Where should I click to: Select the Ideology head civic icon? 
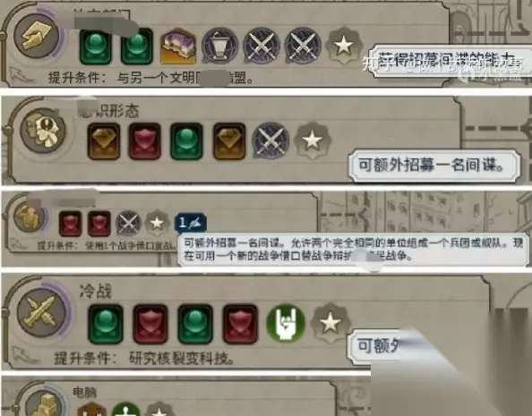pyautogui.click(x=43, y=131)
